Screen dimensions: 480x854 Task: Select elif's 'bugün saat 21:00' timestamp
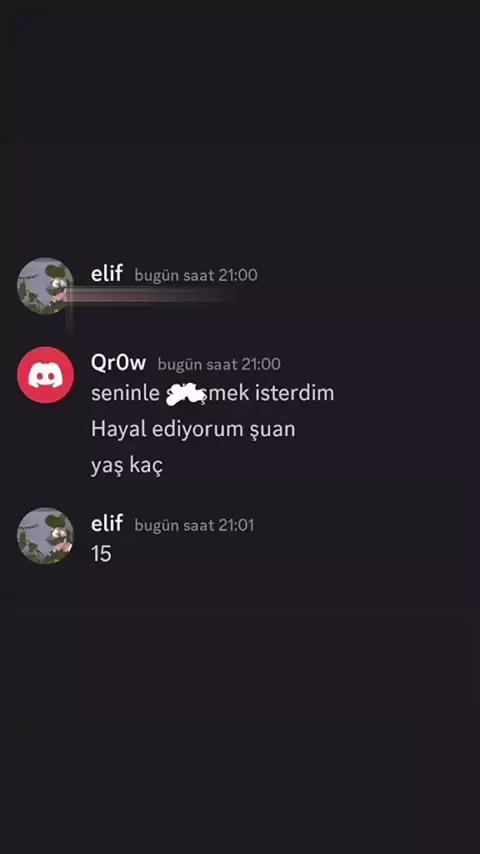pyautogui.click(x=196, y=275)
